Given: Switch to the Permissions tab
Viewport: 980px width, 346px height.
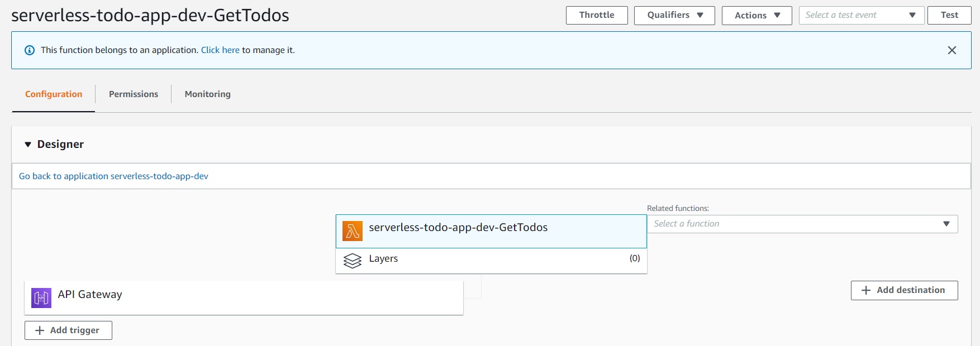Looking at the screenshot, I should tap(134, 94).
